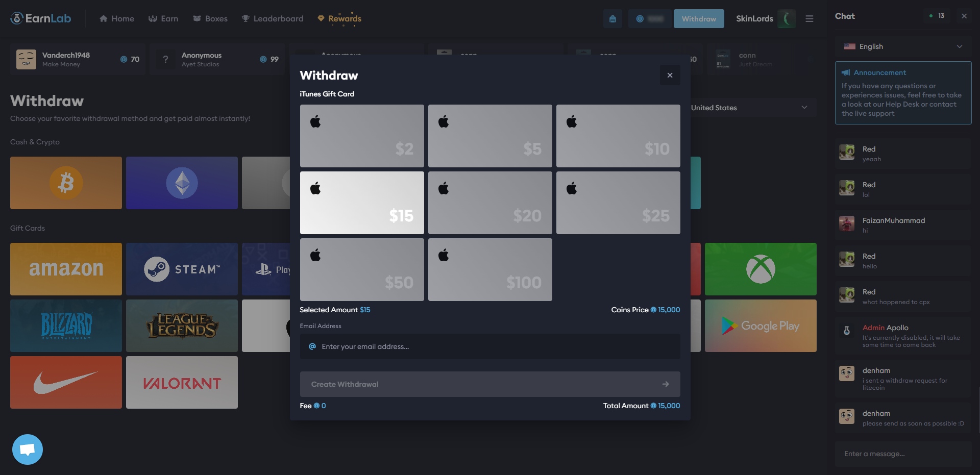Click Red's avatar beside "hello" message
980x475 pixels.
pyautogui.click(x=847, y=259)
